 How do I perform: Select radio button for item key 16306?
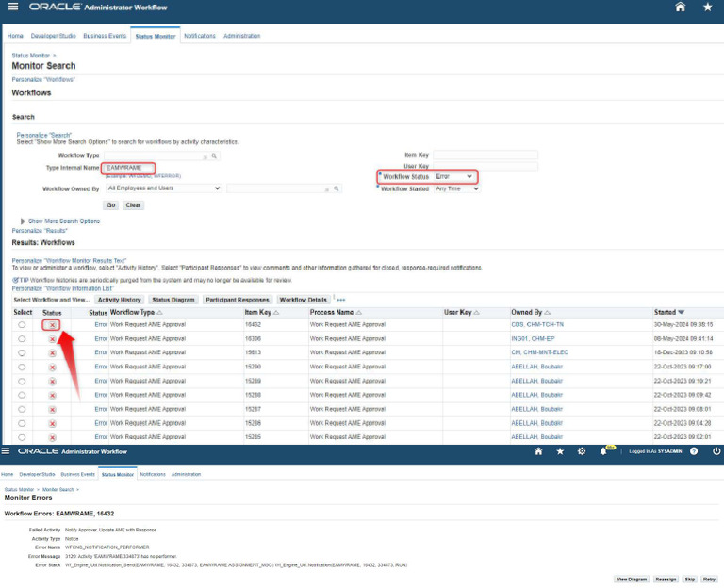click(x=22, y=338)
